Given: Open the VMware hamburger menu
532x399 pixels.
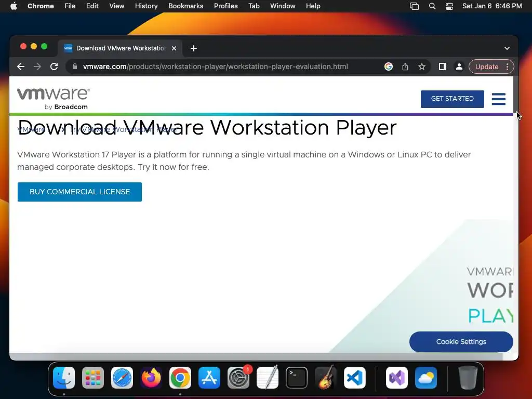Looking at the screenshot, I should [x=499, y=99].
